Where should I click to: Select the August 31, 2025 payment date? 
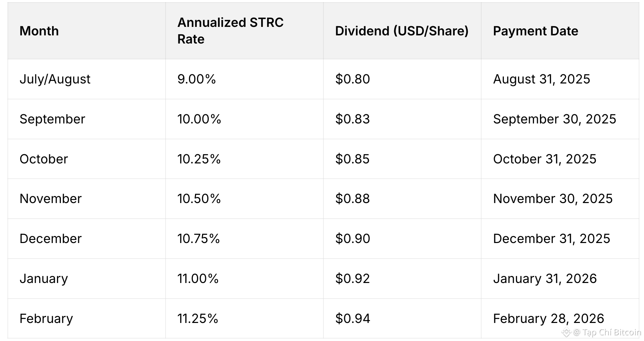tap(541, 79)
